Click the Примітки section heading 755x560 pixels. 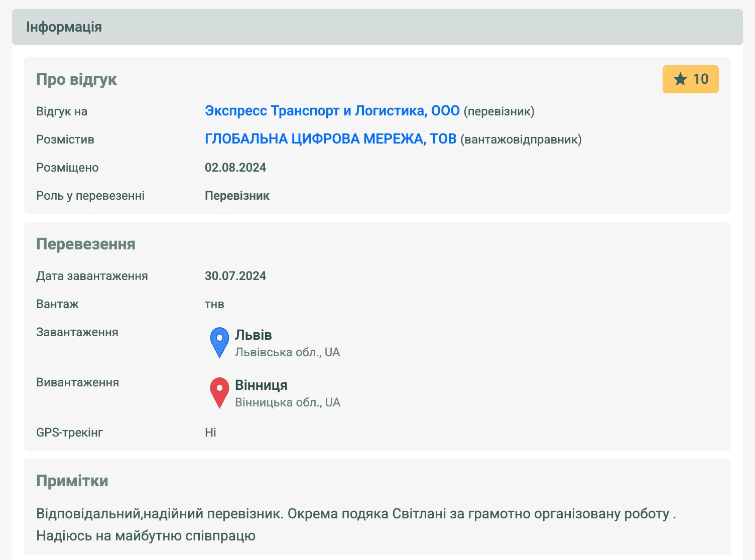click(x=72, y=481)
